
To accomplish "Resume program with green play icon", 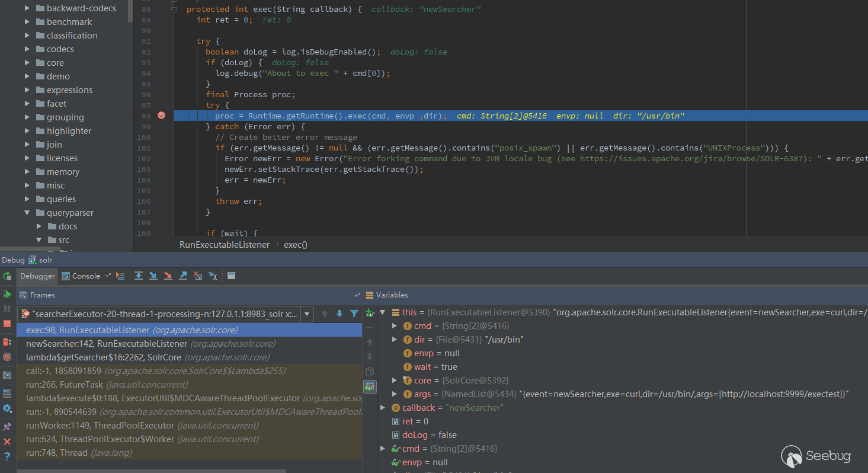I will (7, 295).
